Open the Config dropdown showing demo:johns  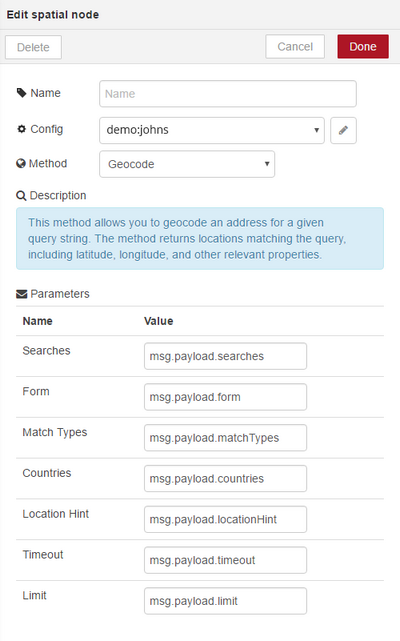212,130
